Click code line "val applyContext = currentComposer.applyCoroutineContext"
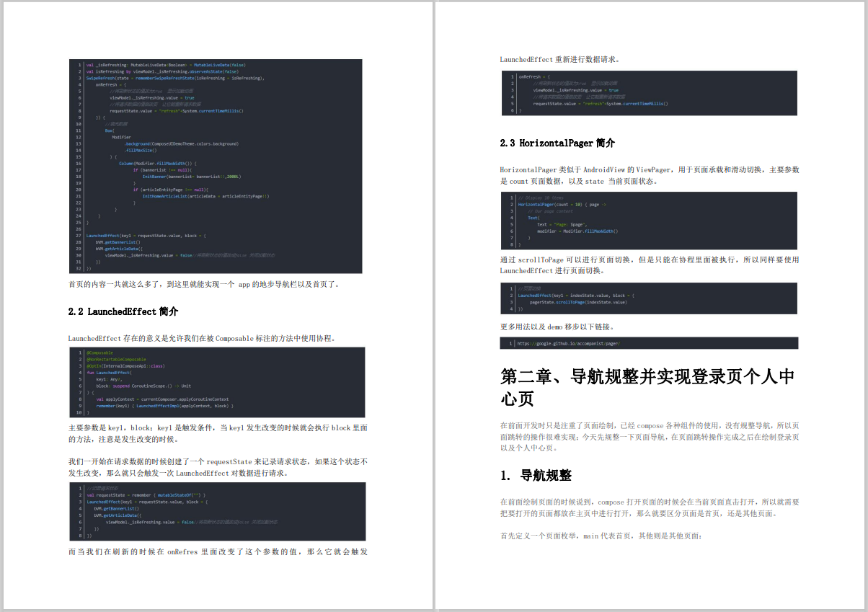Screen dimensions: 868x612 (162, 399)
